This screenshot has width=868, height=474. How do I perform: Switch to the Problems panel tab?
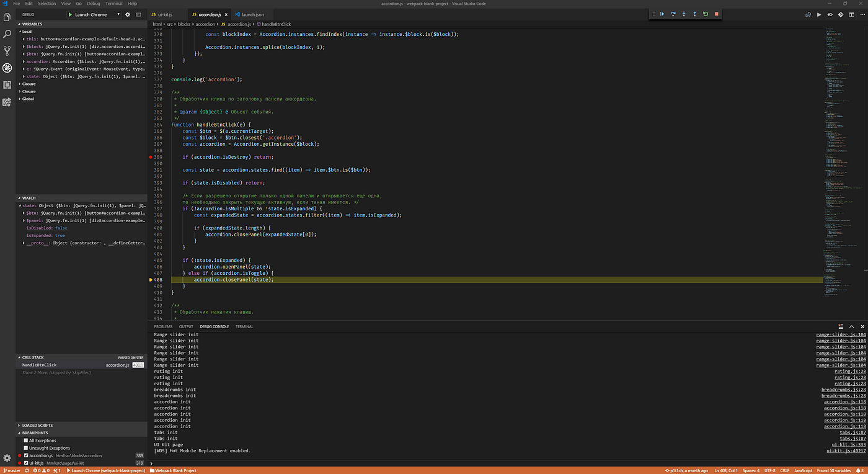(163, 326)
